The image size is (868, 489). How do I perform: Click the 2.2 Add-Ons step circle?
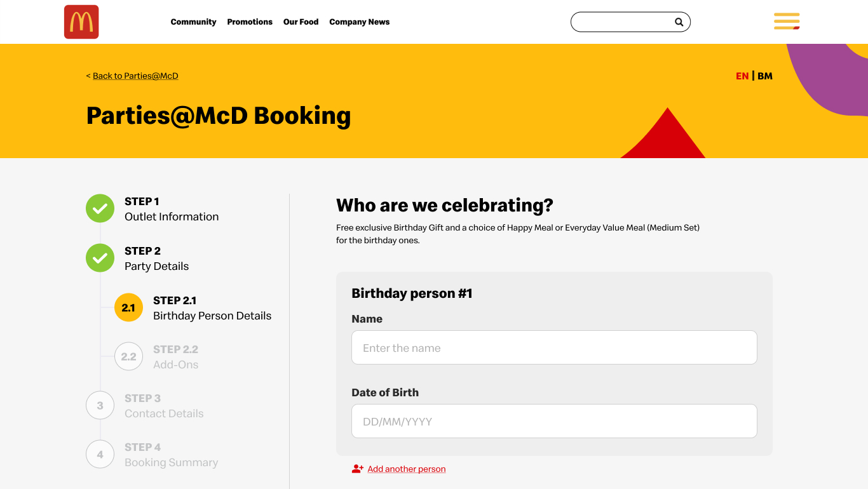128,356
